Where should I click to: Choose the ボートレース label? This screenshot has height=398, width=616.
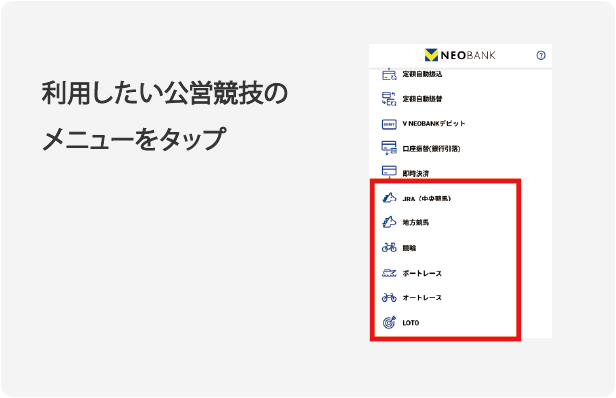pos(422,273)
